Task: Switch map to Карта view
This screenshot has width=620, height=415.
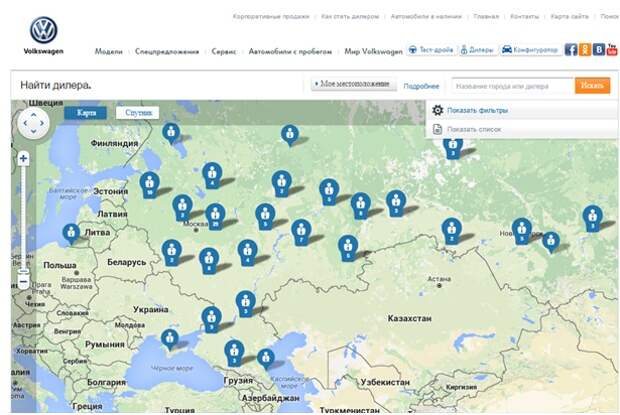Action: click(x=85, y=113)
